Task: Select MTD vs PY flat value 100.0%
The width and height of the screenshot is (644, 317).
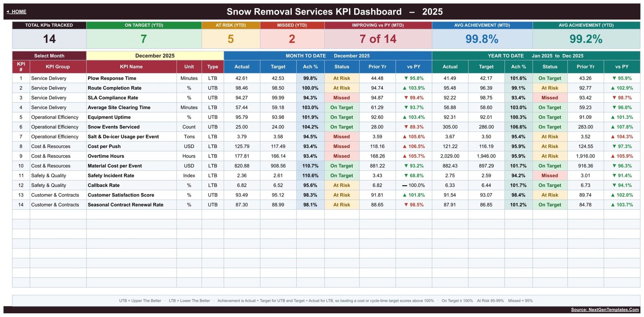Action: pyautogui.click(x=414, y=185)
